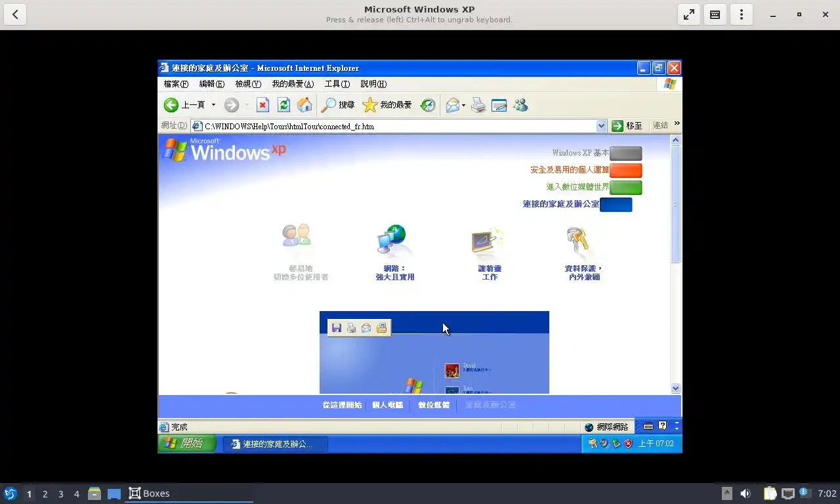Screen dimensions: 840x504
Task: Click the Mail envelope toolbar icon
Action: [x=452, y=105]
